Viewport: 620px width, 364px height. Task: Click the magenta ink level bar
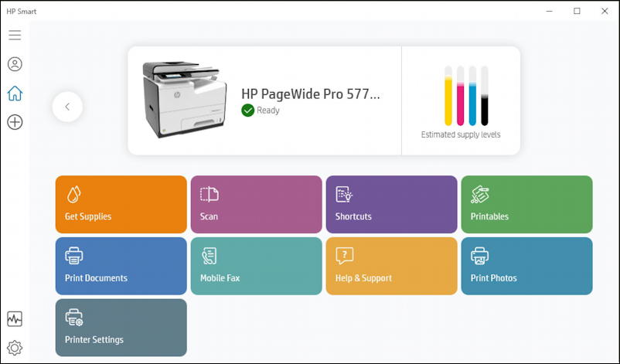460,96
